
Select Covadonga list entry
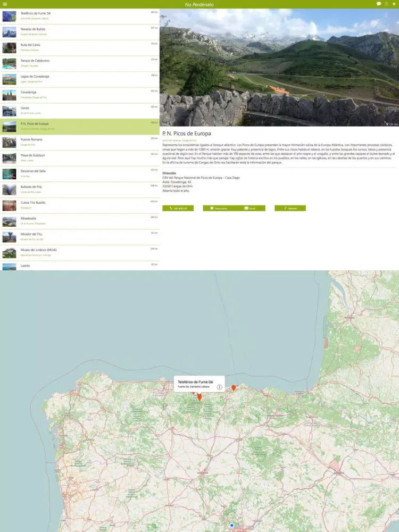[80, 95]
